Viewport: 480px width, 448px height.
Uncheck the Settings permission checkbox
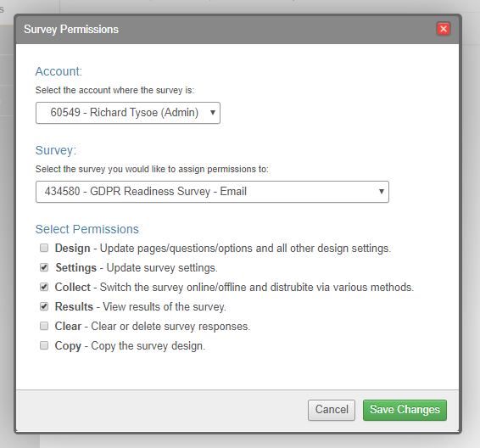(x=44, y=267)
